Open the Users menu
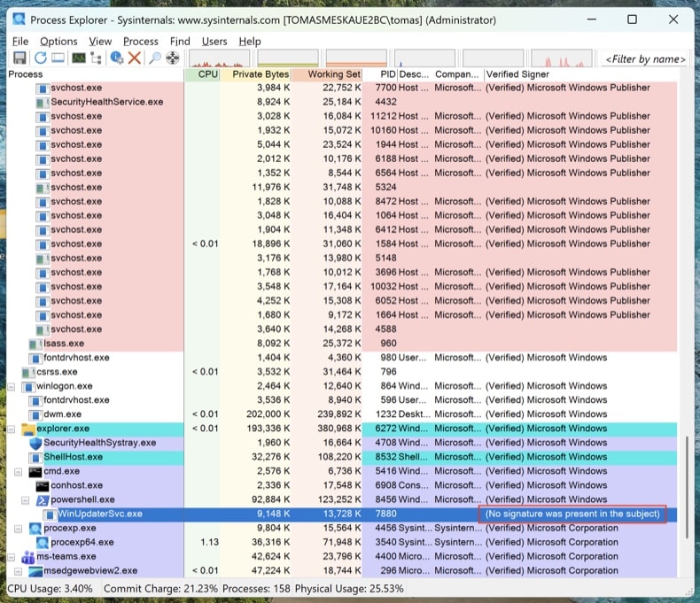Image resolution: width=700 pixels, height=603 pixels. click(x=214, y=42)
